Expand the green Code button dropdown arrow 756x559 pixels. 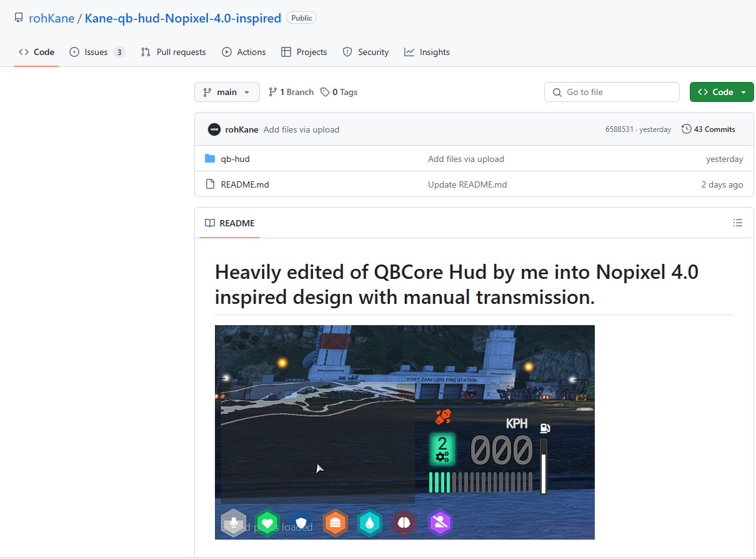point(744,92)
